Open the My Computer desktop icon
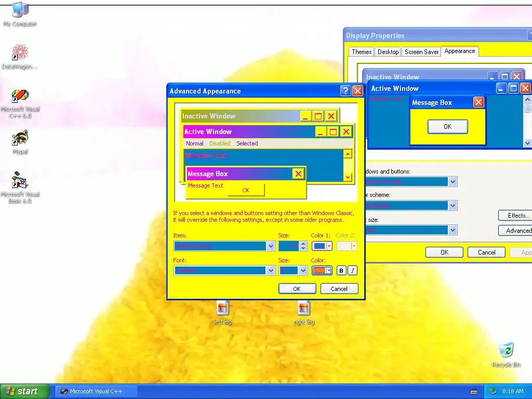Screen dimensions: 532x399 [20, 14]
